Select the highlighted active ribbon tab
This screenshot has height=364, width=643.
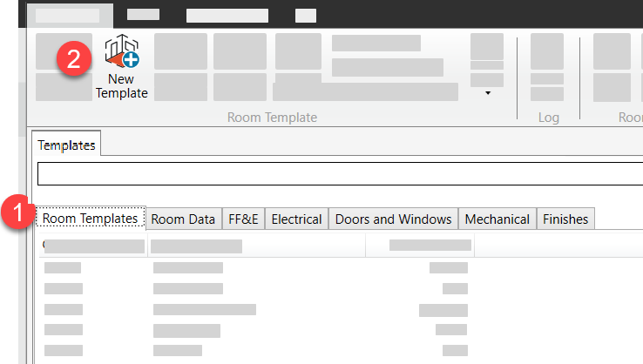pos(68,15)
